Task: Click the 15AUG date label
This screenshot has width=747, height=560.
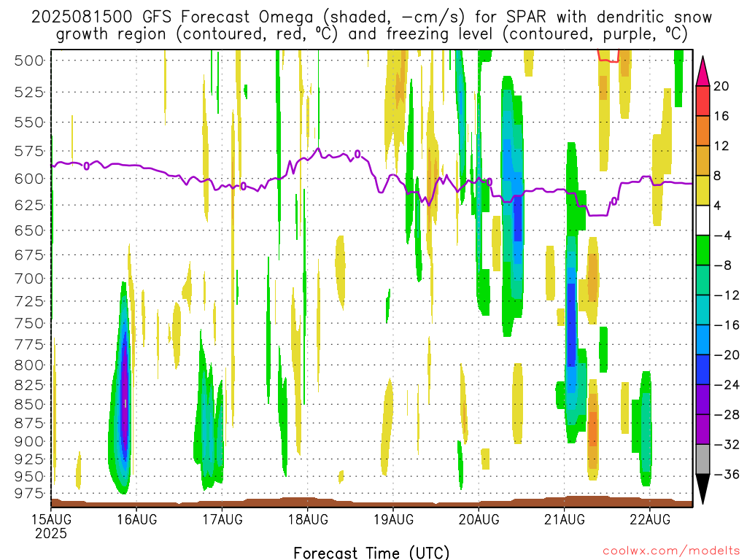Action: [52, 519]
